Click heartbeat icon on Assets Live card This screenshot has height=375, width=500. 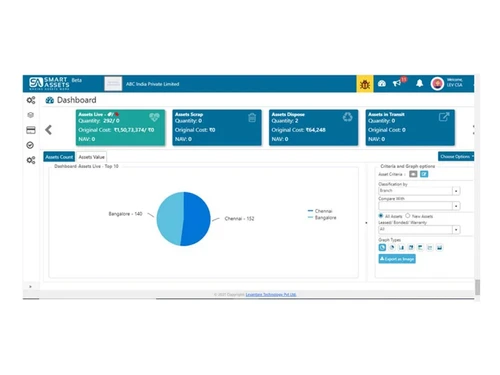coord(154,117)
